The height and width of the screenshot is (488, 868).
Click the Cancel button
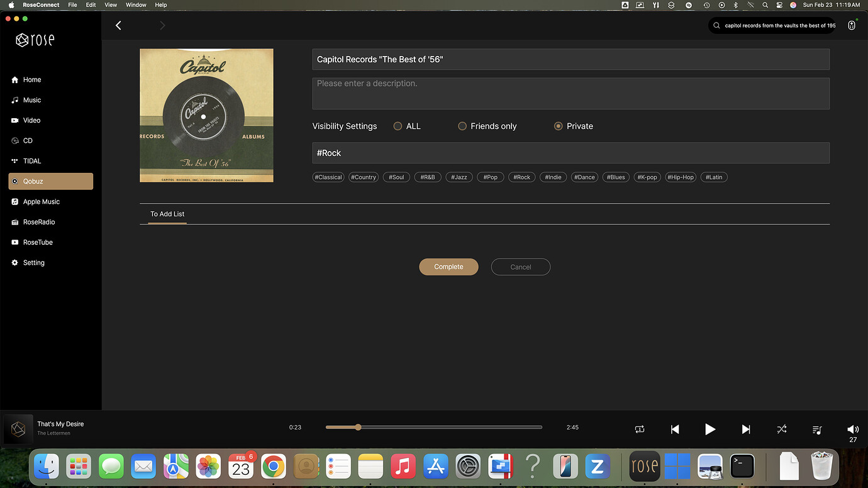click(521, 267)
